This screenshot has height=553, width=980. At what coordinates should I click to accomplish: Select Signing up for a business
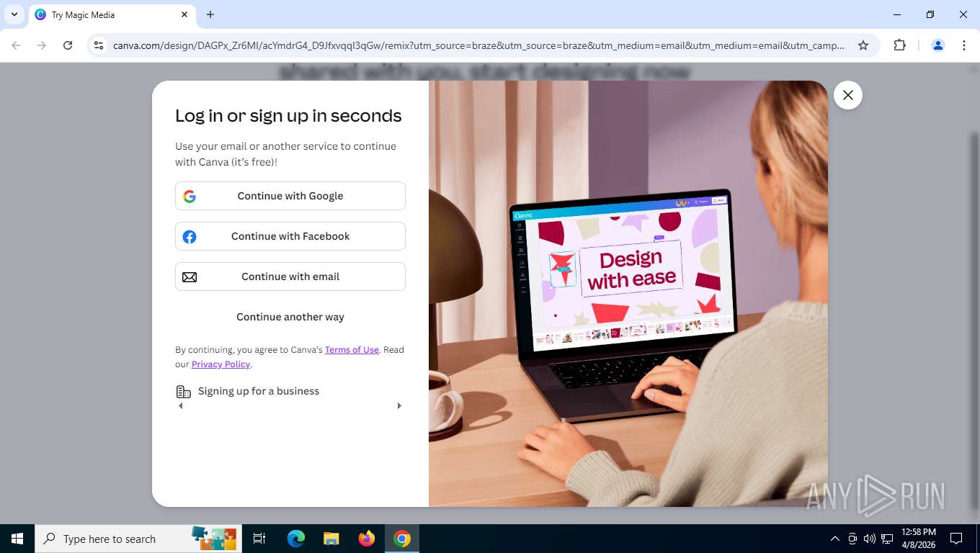pos(259,391)
